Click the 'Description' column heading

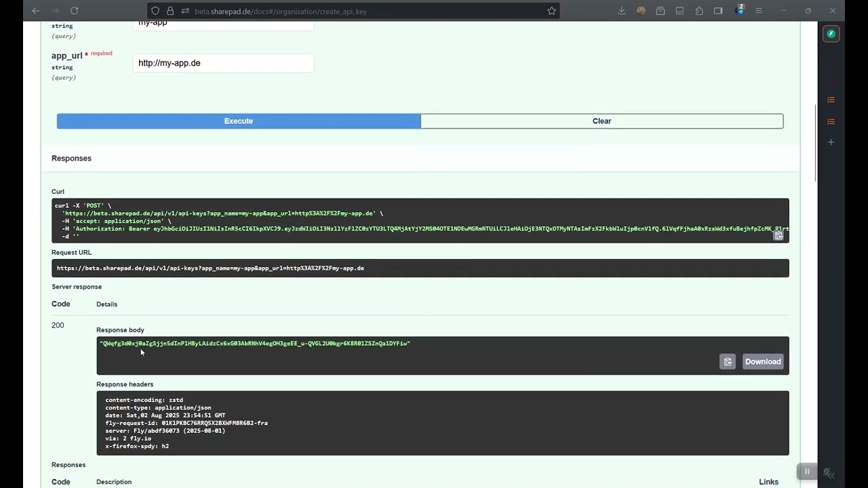tap(114, 482)
